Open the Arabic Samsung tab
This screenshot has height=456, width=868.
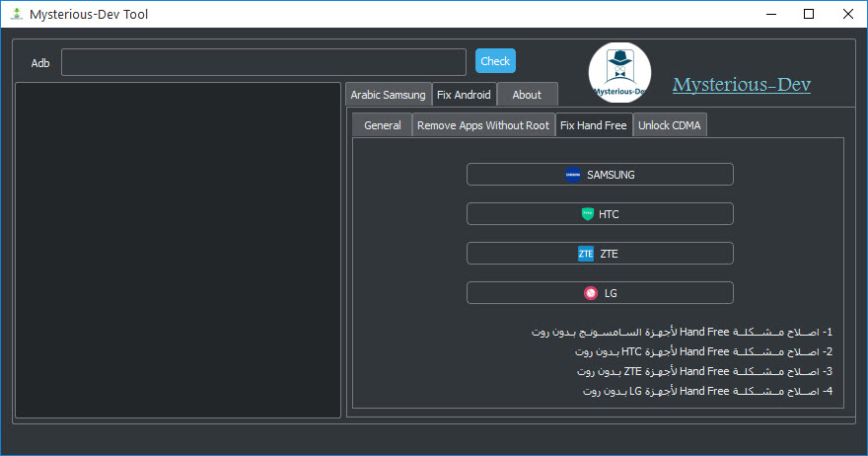[x=388, y=95]
